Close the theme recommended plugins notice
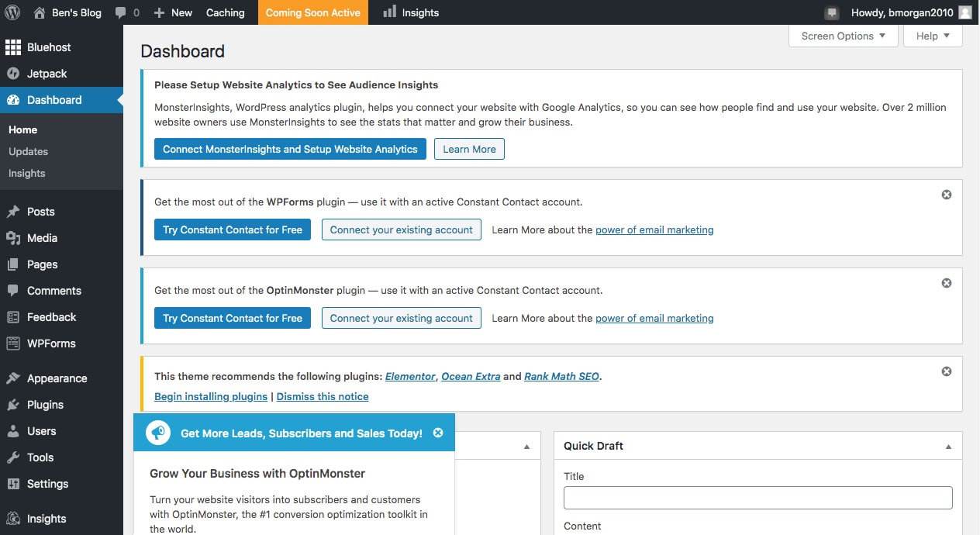Image resolution: width=980 pixels, height=535 pixels. point(947,371)
